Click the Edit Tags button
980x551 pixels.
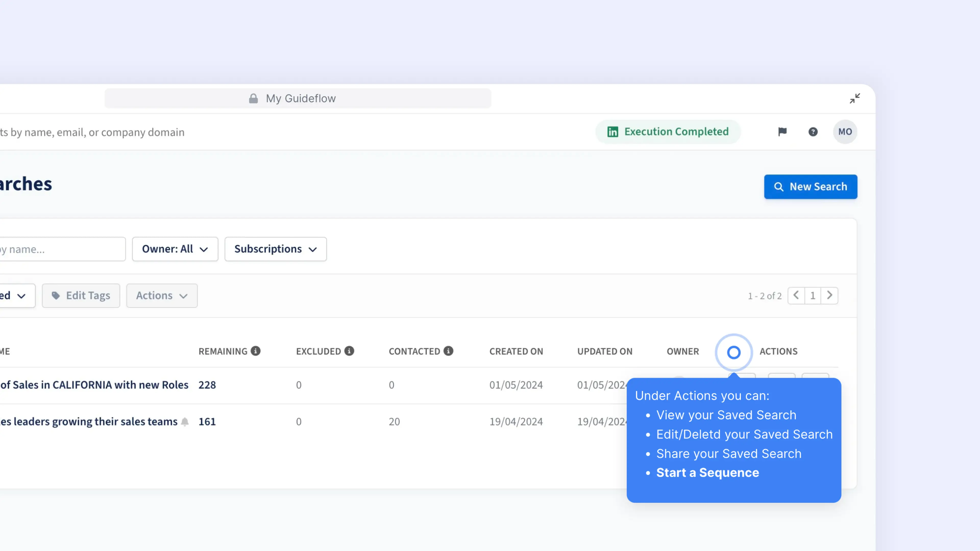[81, 295]
